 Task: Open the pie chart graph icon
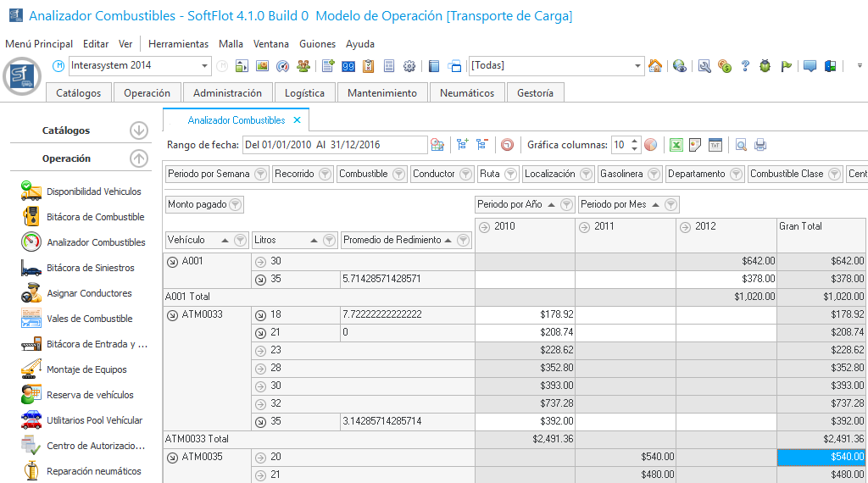pyautogui.click(x=651, y=145)
